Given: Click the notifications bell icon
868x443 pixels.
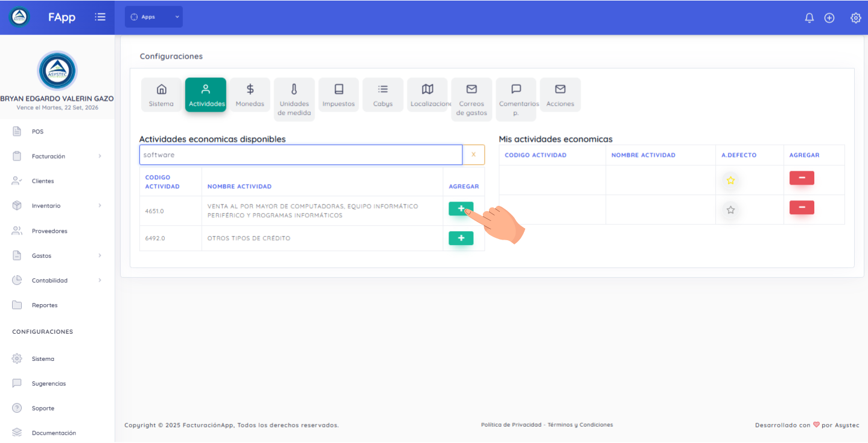Looking at the screenshot, I should (809, 18).
